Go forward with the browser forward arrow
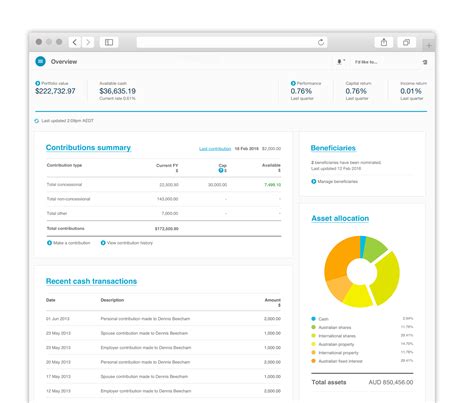Screen dimensions: 474x403 (88, 42)
